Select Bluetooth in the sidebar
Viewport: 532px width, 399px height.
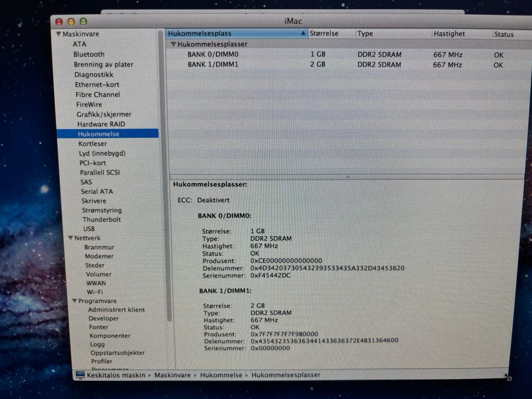(x=89, y=54)
